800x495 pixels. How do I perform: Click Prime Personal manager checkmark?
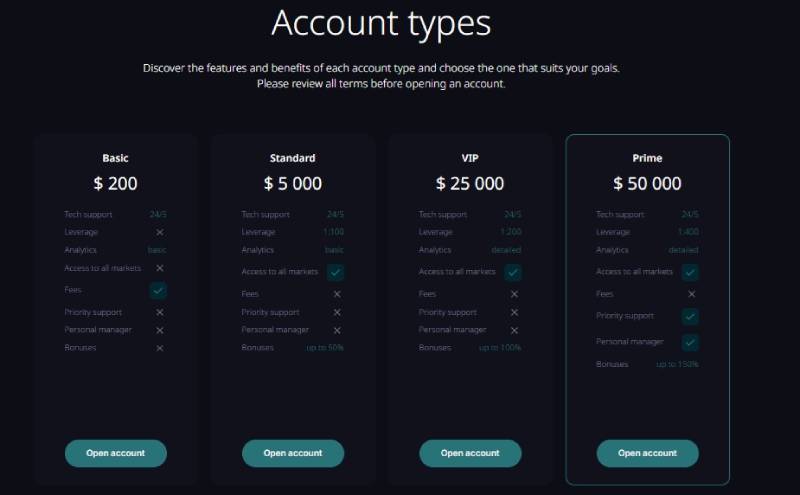690,342
